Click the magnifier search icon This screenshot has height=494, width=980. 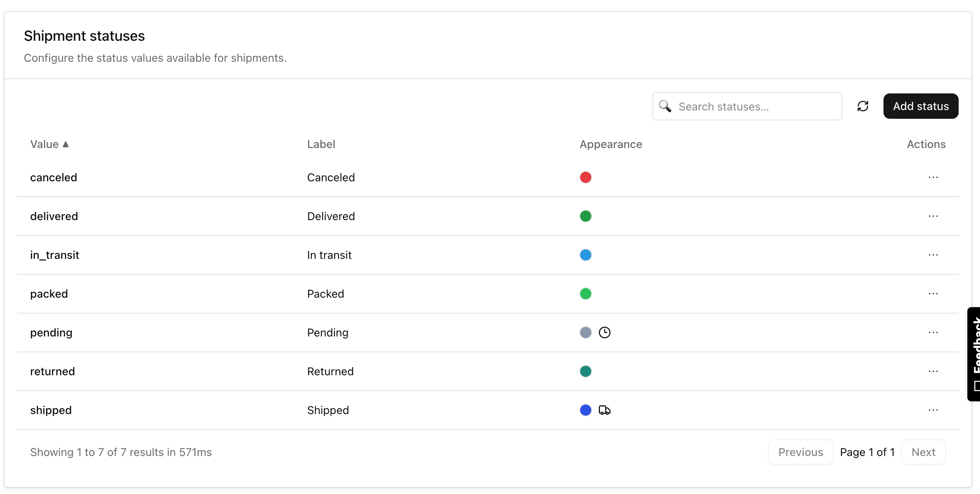point(665,106)
